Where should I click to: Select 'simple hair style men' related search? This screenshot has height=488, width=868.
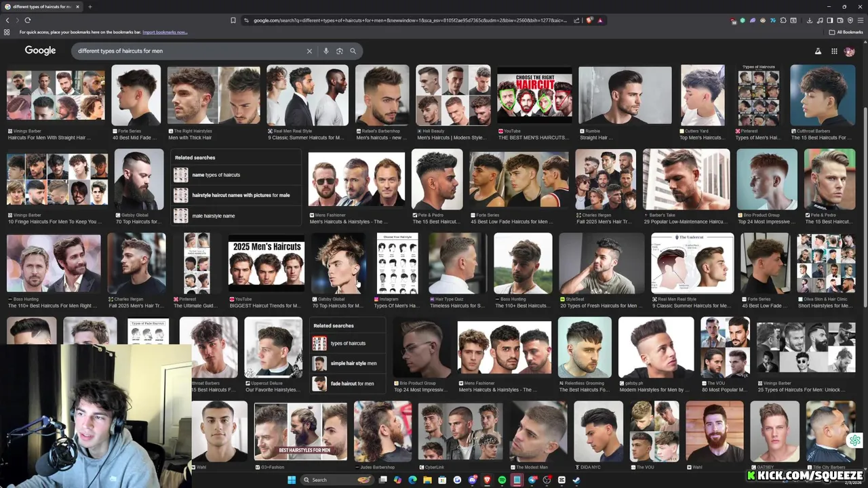tap(348, 363)
